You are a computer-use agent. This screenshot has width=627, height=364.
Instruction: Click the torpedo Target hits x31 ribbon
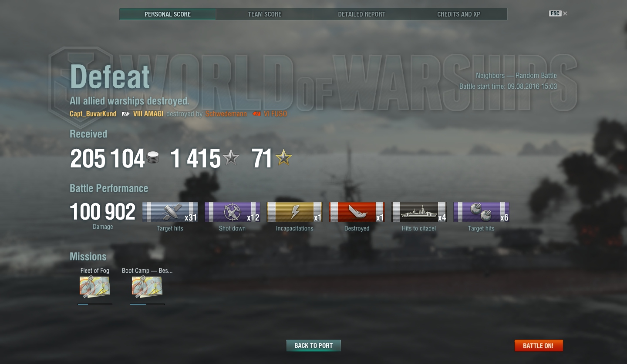coord(170,212)
